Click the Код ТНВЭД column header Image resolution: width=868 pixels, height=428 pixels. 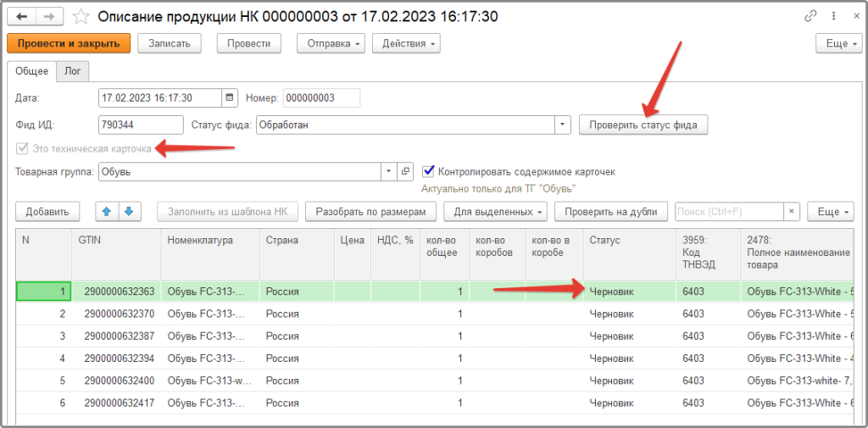[x=708, y=253]
